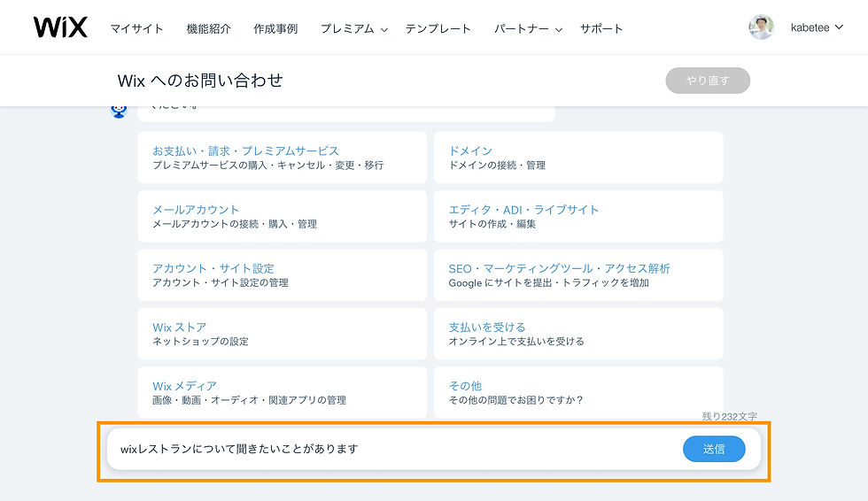Expand the kabetee account menu
This screenshot has width=868, height=501.
click(817, 27)
